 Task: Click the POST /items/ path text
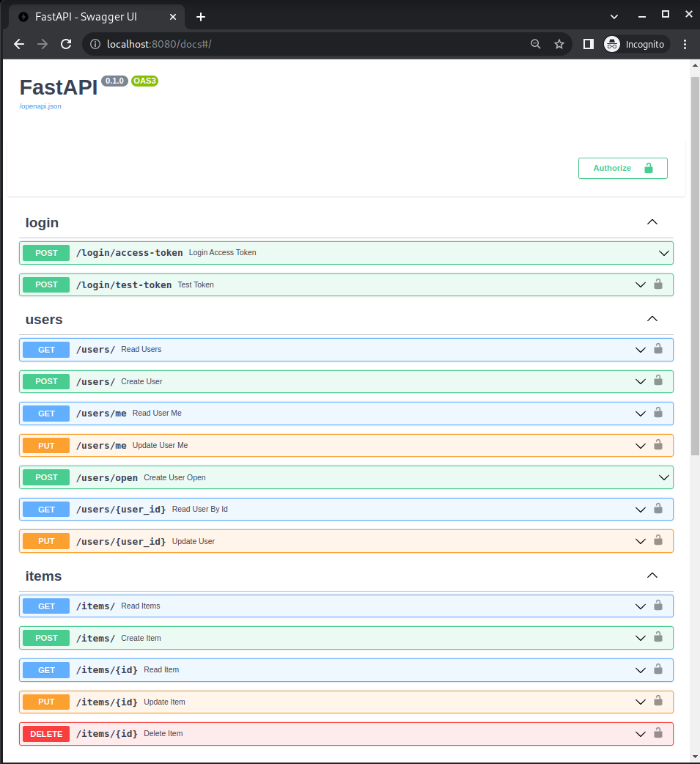(95, 639)
